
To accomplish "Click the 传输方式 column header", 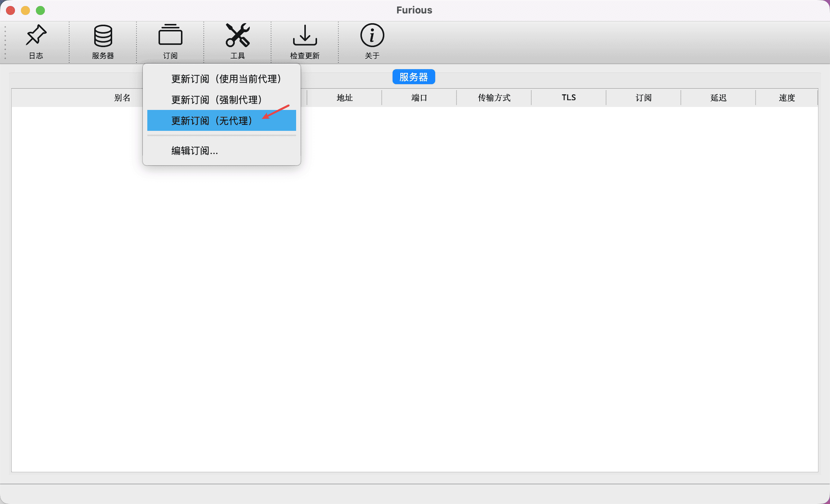I will tap(494, 98).
